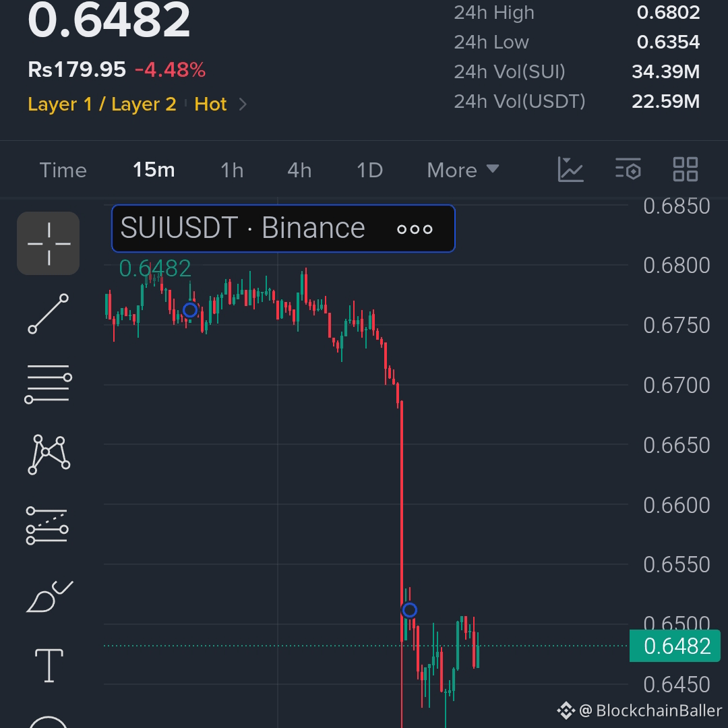This screenshot has width=728, height=728.
Task: Expand tags with the chevron arrow
Action: [x=243, y=104]
